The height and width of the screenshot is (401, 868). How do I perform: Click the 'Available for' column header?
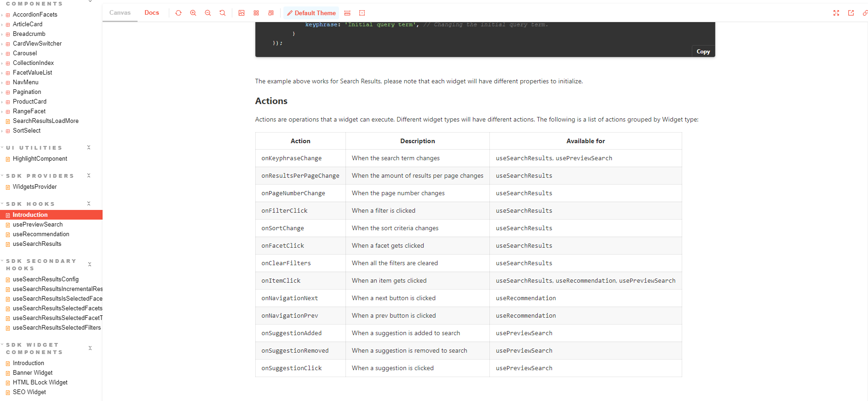[x=586, y=141]
